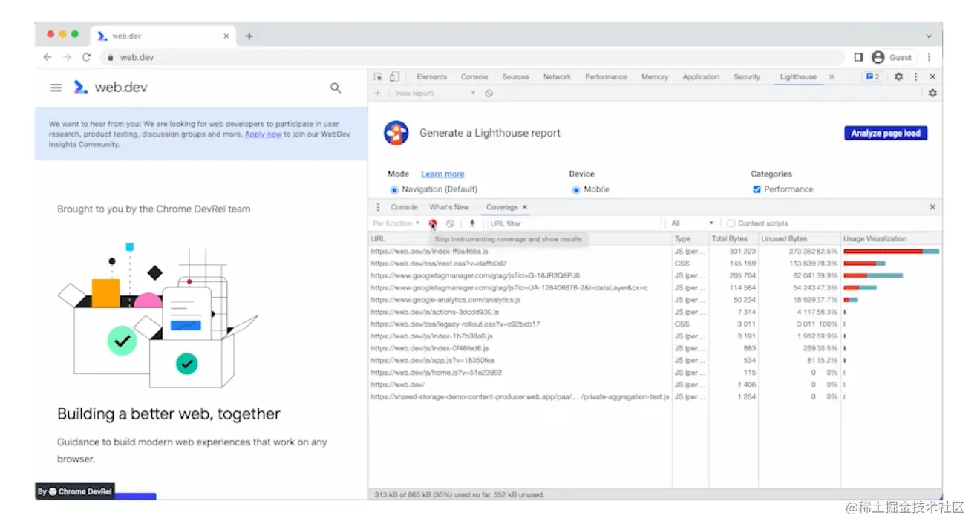
Task: Click usage bar for index-ff9a465a.js row
Action: 891,252
